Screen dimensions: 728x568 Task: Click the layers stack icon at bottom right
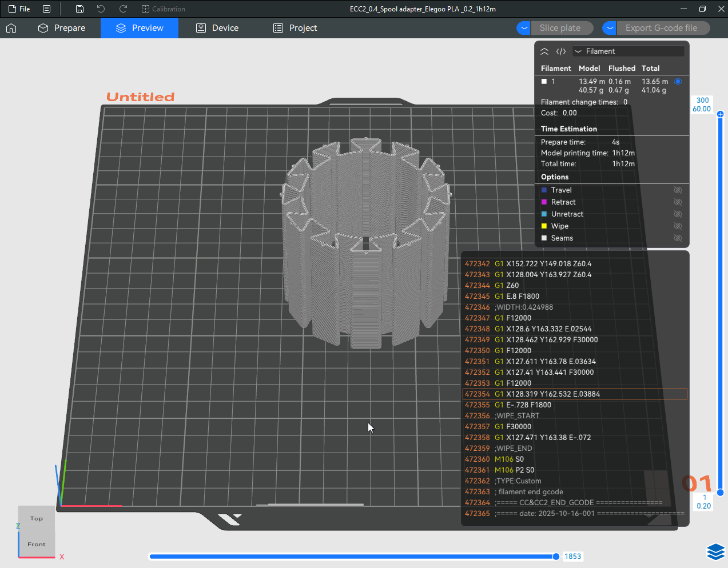715,551
